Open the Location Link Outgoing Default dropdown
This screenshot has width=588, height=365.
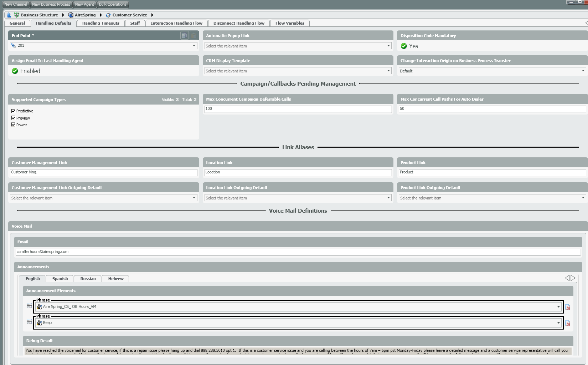click(388, 198)
